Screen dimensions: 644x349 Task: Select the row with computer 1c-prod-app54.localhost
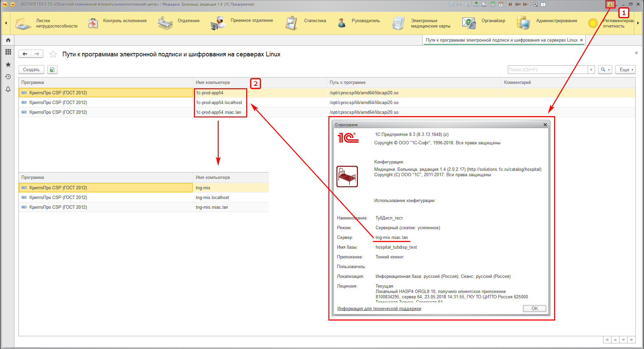click(x=327, y=102)
